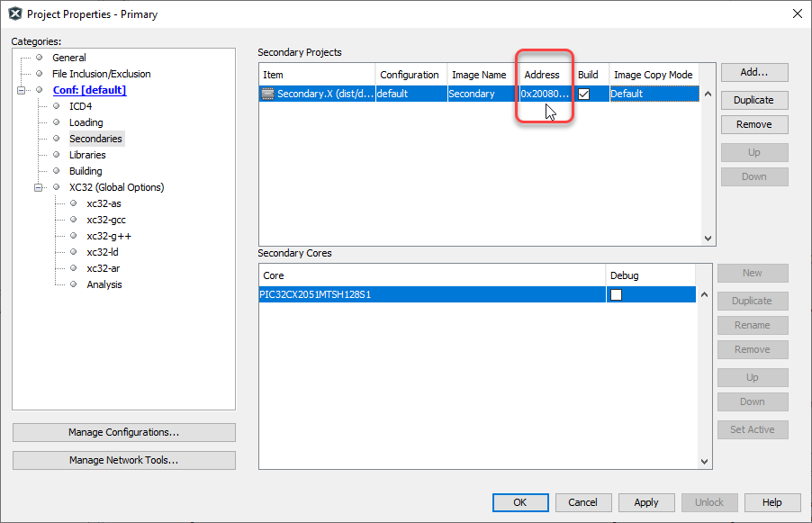812x523 pixels.
Task: Click the Apply button
Action: pos(645,502)
